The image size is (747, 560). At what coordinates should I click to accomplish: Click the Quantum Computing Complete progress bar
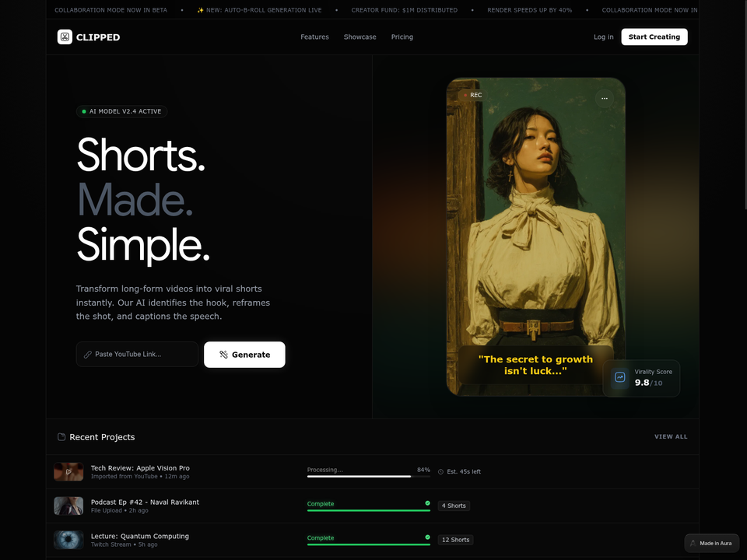(x=369, y=544)
